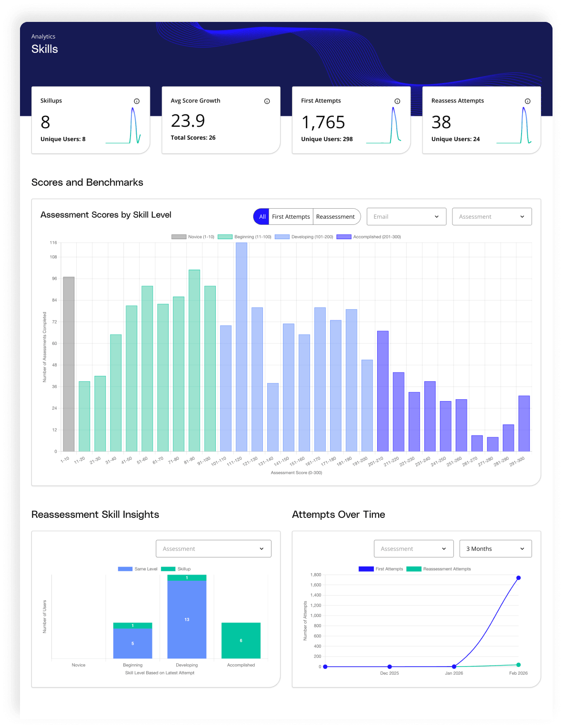The image size is (563, 728).
Task: Open the Assessment dropdown in Reassessment Skill Insights
Action: [213, 548]
